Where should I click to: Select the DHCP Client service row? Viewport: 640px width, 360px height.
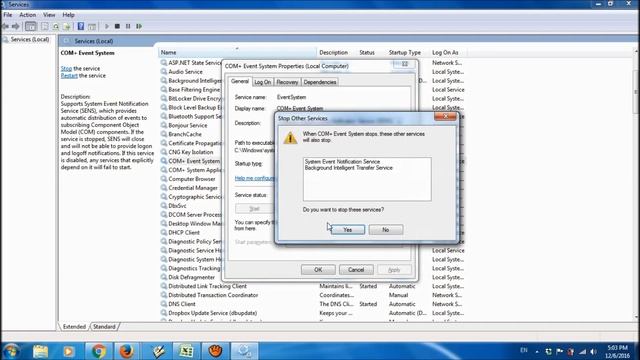(184, 233)
